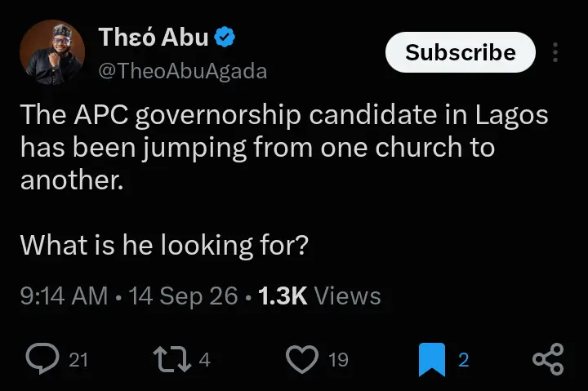This screenshot has height=391, width=588.
Task: Click the Subscribe button
Action: pos(460,52)
